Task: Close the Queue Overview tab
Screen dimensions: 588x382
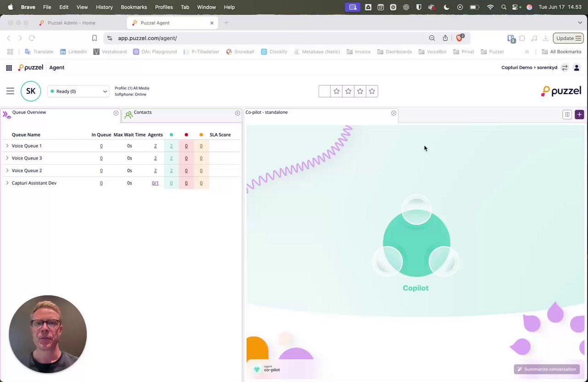Action: click(x=116, y=113)
